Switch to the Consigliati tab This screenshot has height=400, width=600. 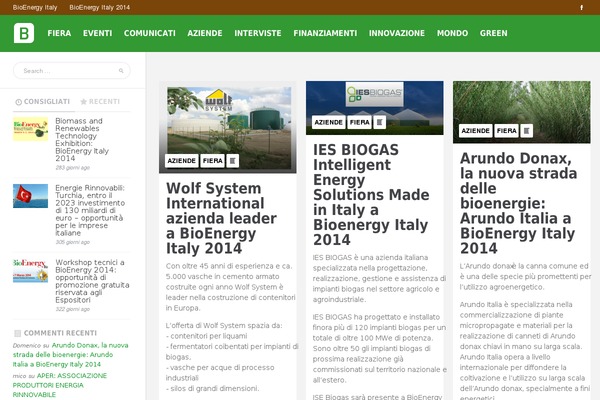(x=42, y=102)
